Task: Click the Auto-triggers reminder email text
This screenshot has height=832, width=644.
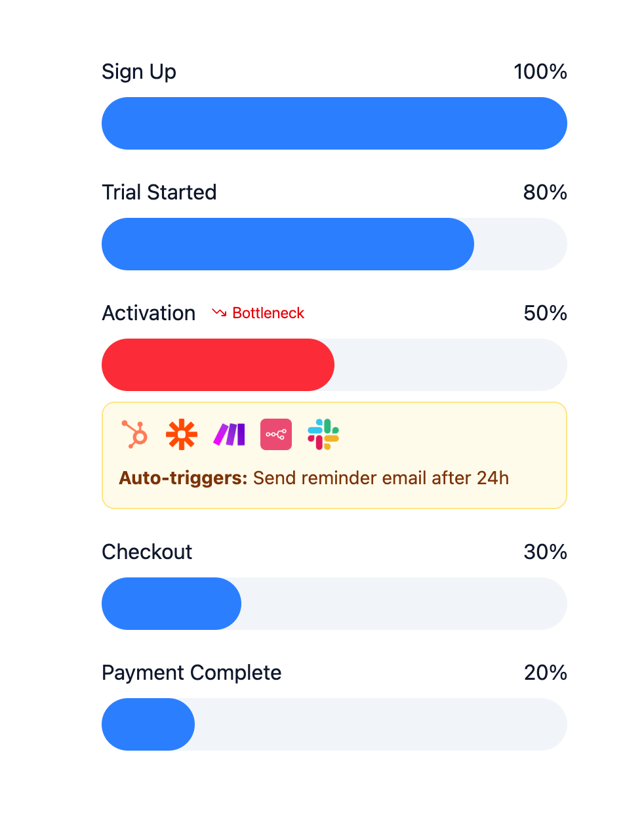Action: [x=313, y=478]
